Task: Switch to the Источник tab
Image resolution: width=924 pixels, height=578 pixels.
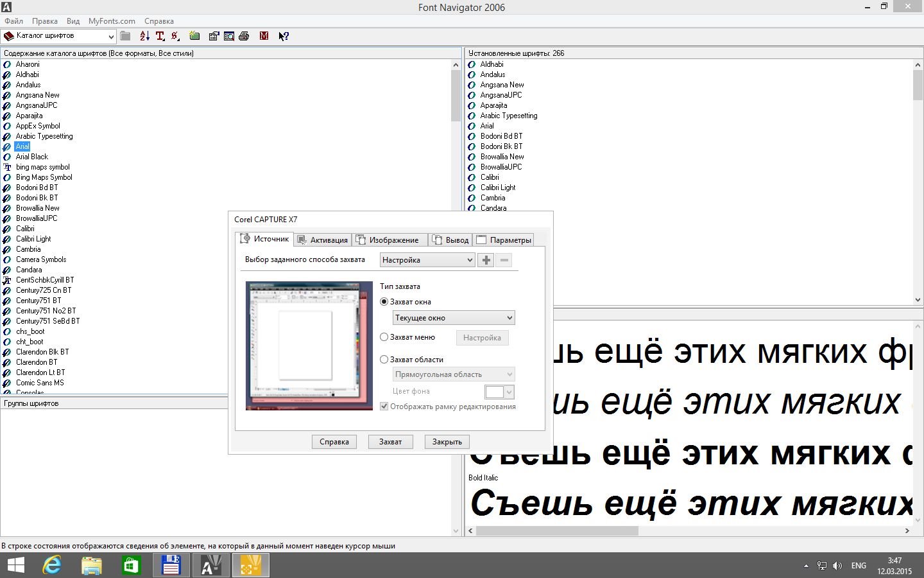Action: 265,239
